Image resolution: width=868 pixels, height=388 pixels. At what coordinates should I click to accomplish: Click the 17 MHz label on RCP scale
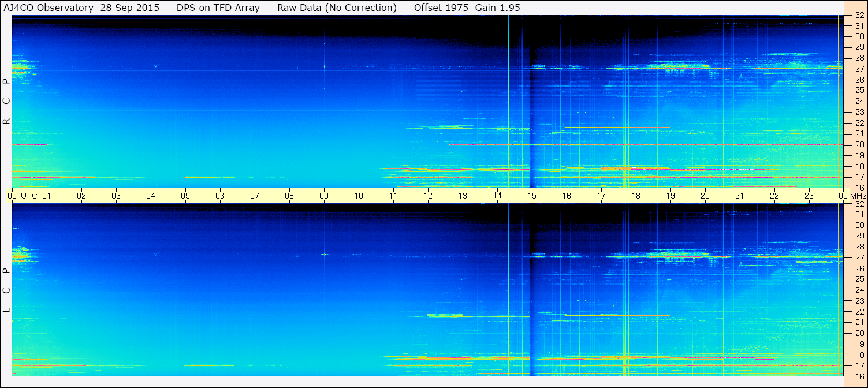[859, 177]
